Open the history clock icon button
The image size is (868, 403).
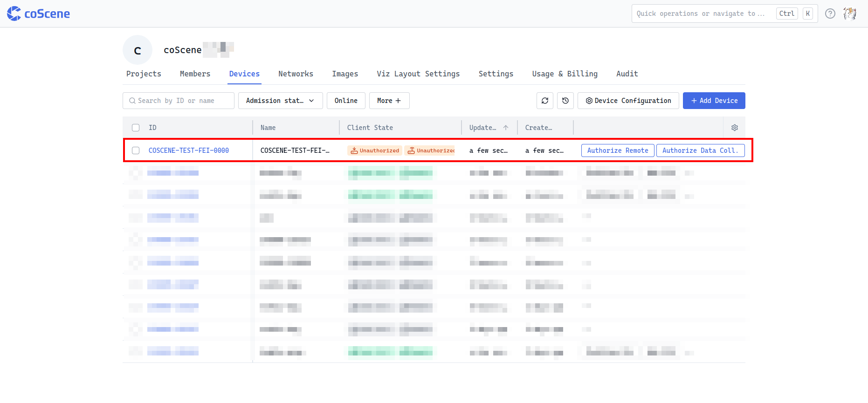(x=565, y=101)
